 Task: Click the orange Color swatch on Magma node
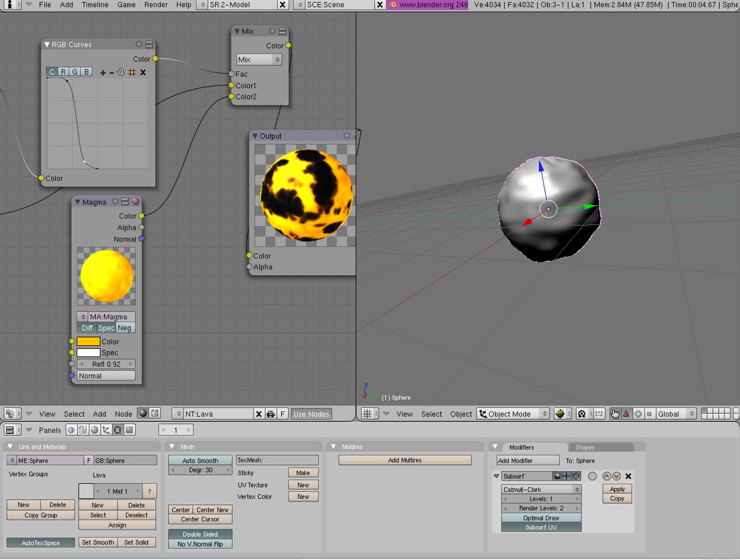click(x=88, y=342)
